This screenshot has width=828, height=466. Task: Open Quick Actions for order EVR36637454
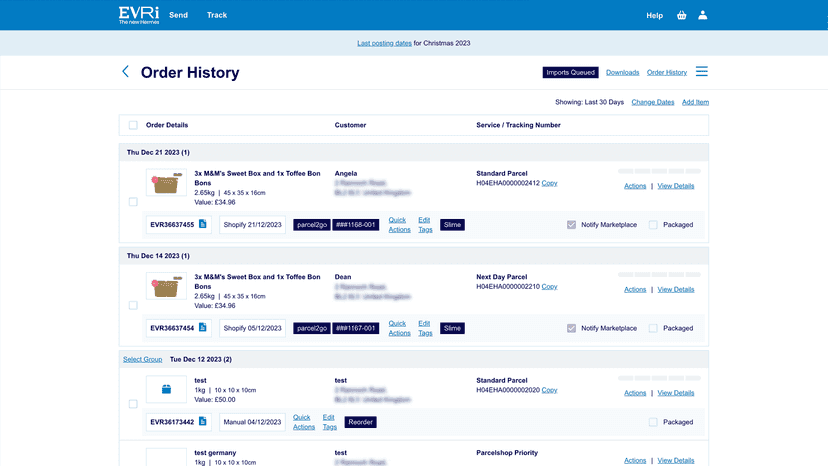[399, 328]
